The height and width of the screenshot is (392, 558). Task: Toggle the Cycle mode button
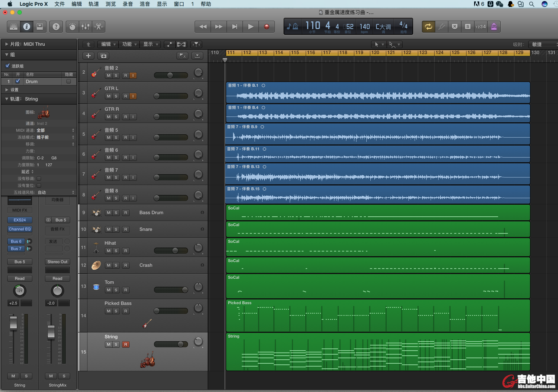428,26
